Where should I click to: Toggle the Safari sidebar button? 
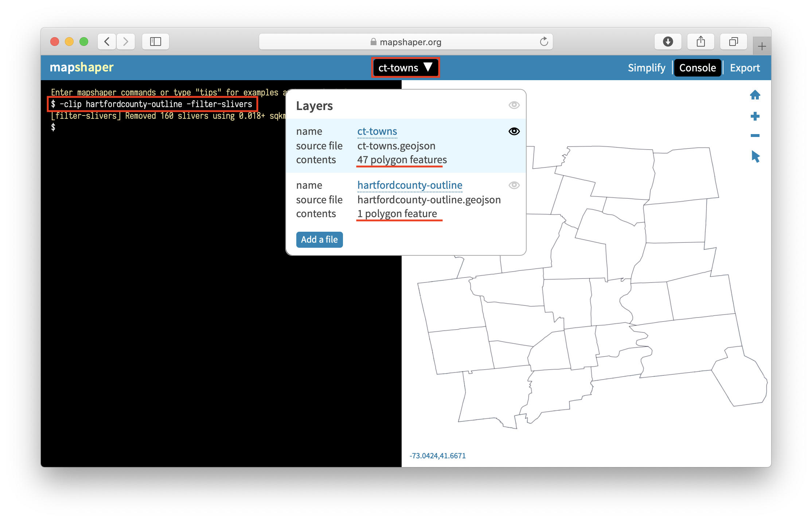[x=156, y=42]
